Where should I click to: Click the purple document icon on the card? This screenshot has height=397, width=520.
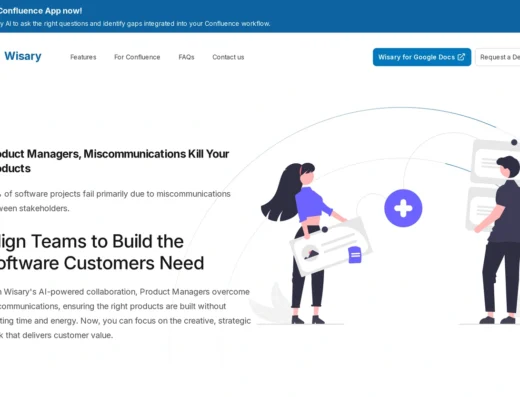355,255
